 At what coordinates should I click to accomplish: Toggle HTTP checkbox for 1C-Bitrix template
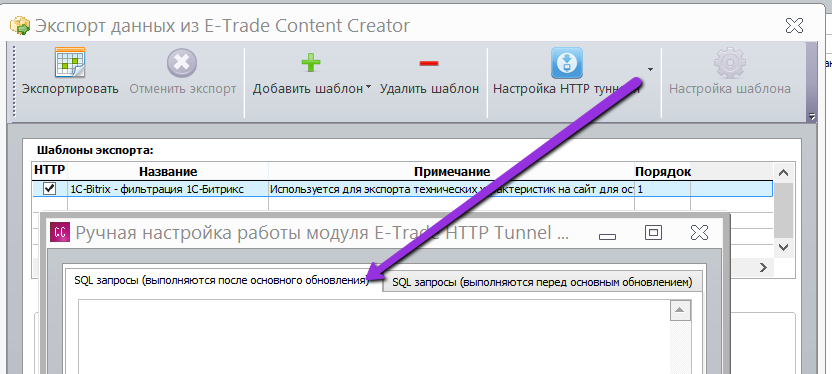coord(49,188)
